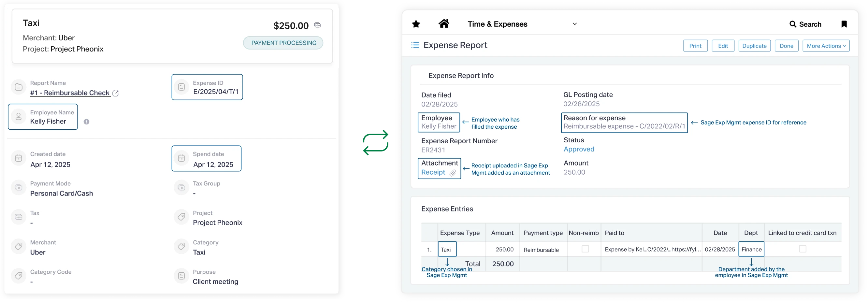Select the home icon in the navigation bar
Image resolution: width=868 pixels, height=302 pixels.
[444, 23]
